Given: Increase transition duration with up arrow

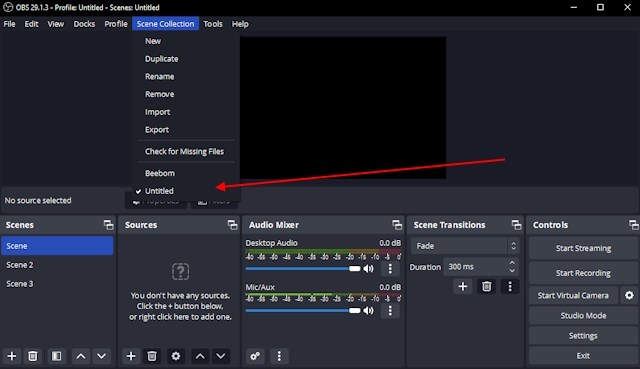Looking at the screenshot, I should point(512,262).
